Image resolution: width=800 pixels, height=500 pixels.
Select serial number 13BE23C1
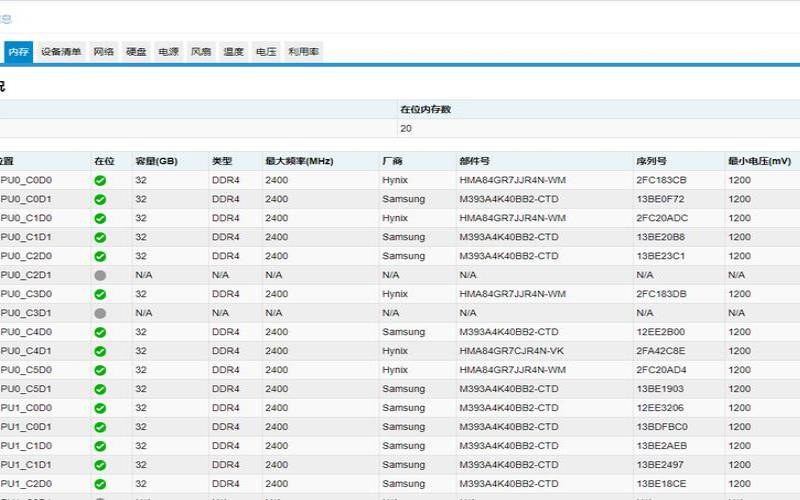(660, 256)
